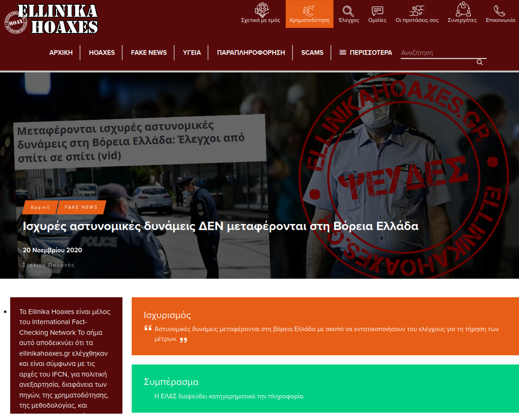Select the SCAMS menu item
The width and height of the screenshot is (519, 420).
[312, 52]
